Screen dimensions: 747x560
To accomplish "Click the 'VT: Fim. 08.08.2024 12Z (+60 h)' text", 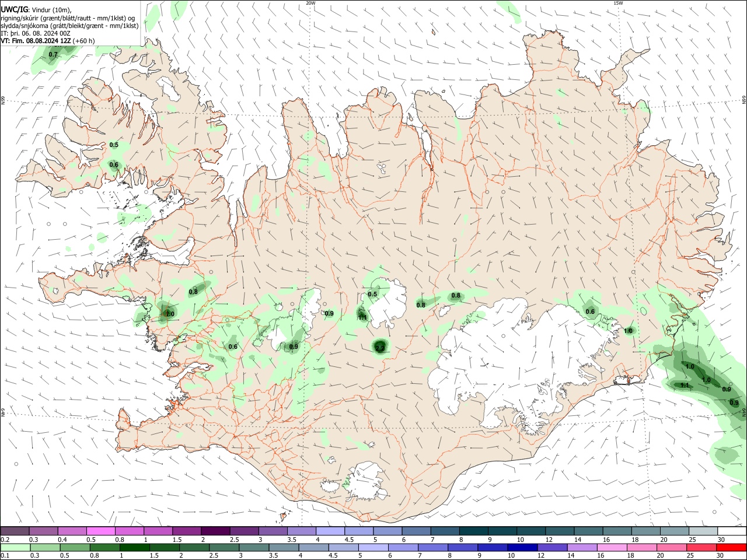I will tap(48, 41).
